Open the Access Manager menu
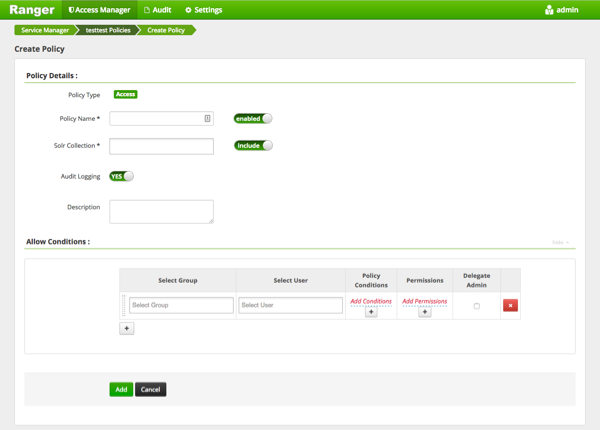The width and height of the screenshot is (600, 430). click(x=99, y=10)
